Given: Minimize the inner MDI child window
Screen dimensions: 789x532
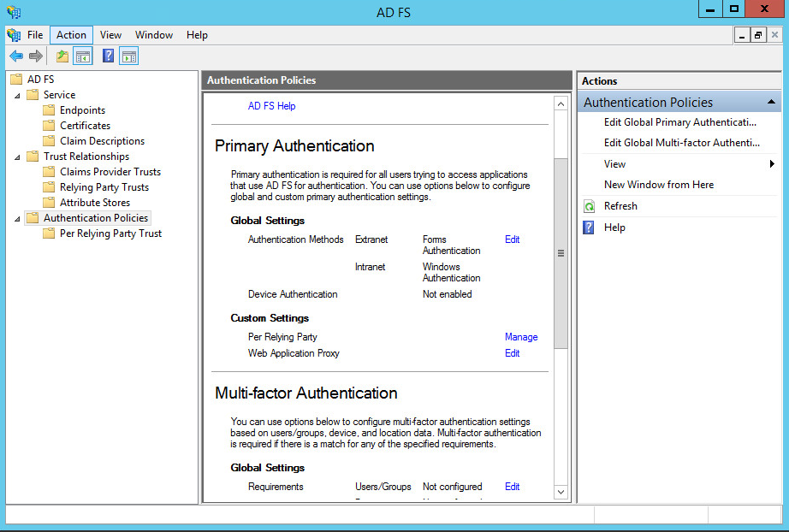Looking at the screenshot, I should [x=742, y=35].
